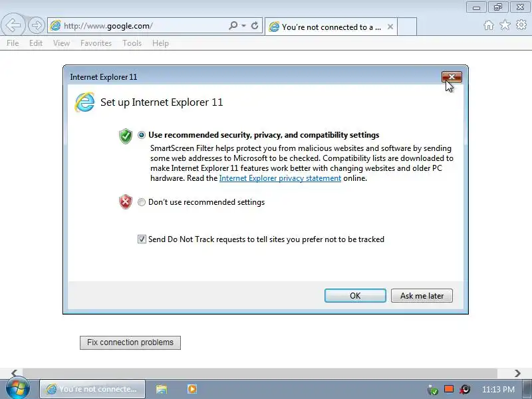Open the Tools menu
The image size is (532, 399).
click(132, 43)
